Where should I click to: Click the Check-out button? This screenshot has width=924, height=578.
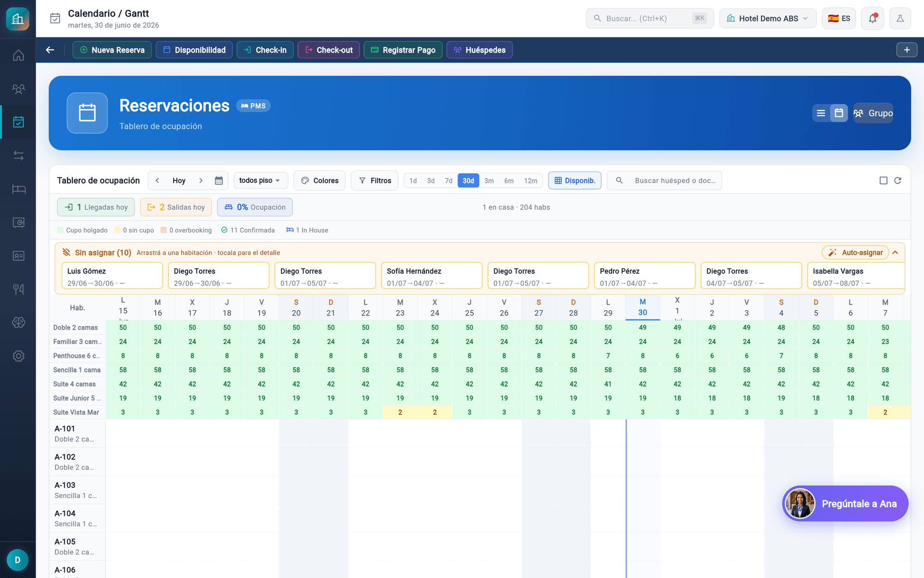[x=328, y=50]
